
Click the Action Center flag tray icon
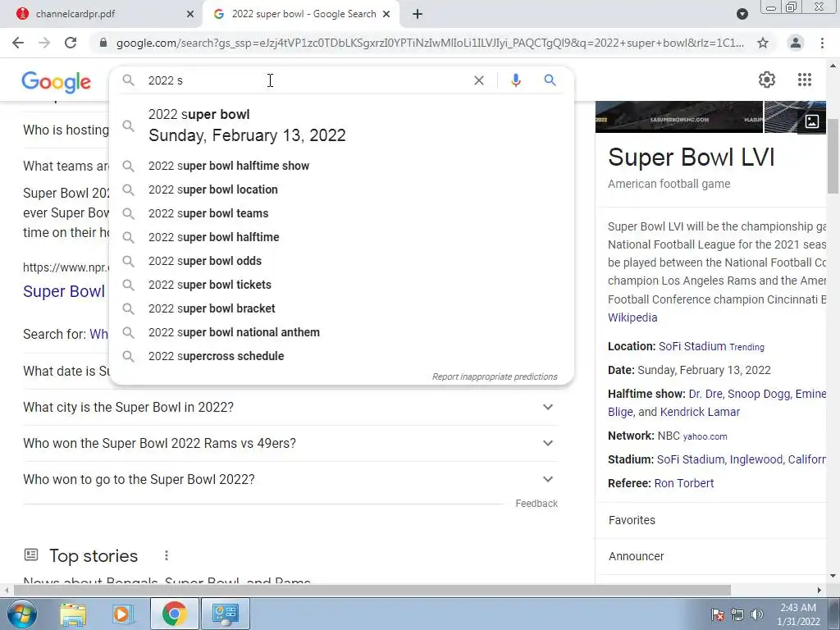click(717, 614)
